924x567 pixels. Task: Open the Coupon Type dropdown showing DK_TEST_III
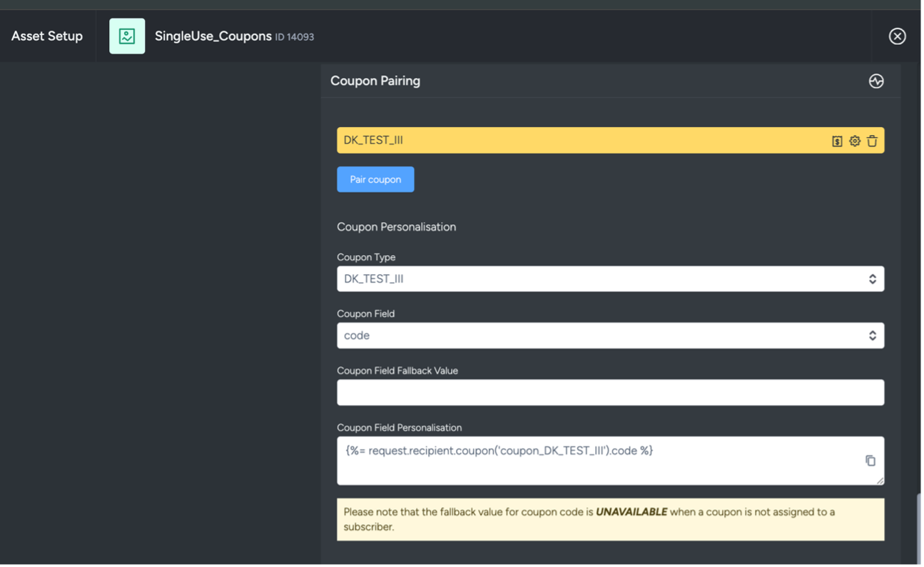pyautogui.click(x=610, y=279)
